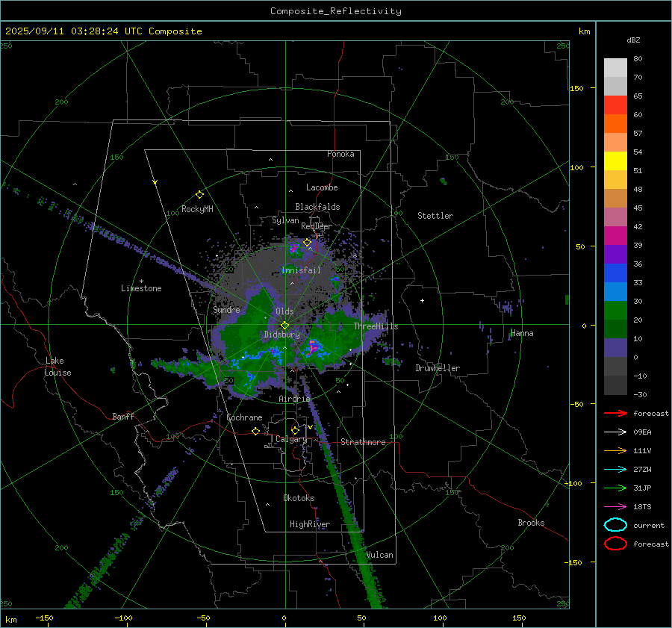Viewport: 672px width, 628px height.
Task: Click the Banff label
Action: click(x=123, y=416)
